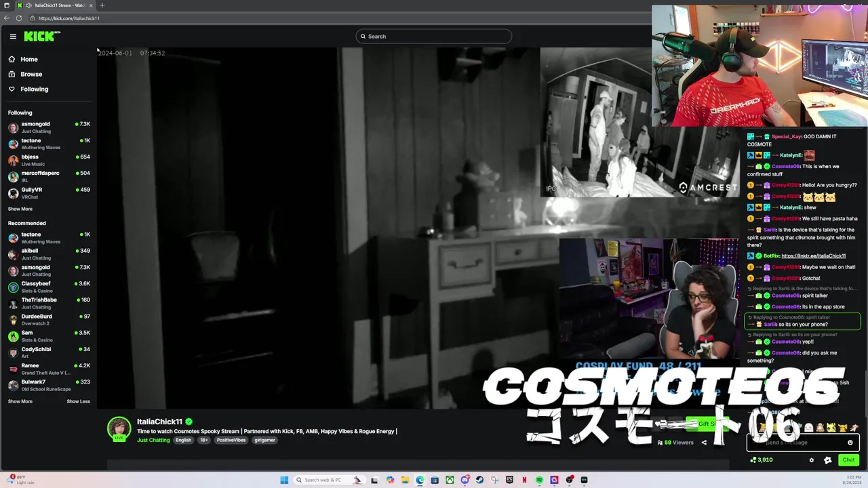Viewport: 868px width, 488px height.
Task: Select the girlgamer tag
Action: click(x=264, y=440)
